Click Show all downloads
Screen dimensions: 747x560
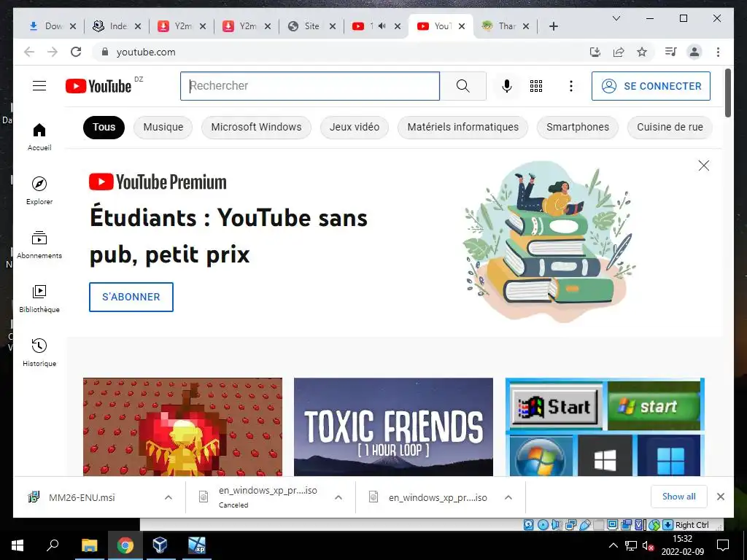point(679,497)
